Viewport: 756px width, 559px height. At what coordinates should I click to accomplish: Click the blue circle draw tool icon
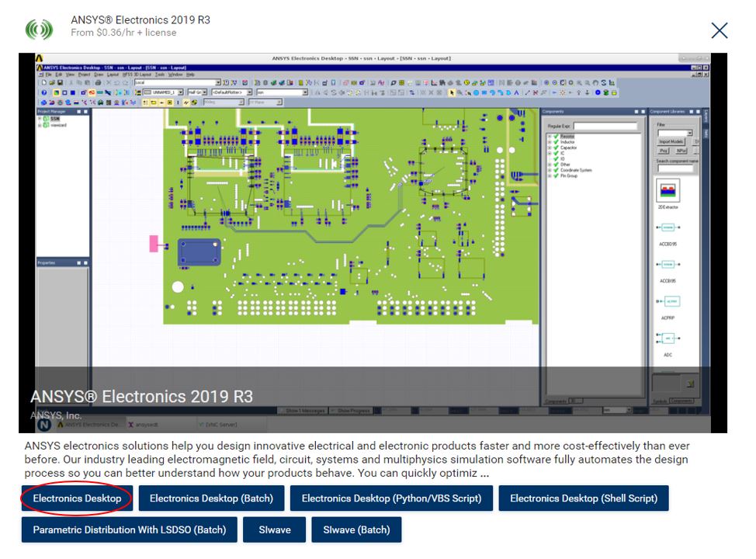476,92
